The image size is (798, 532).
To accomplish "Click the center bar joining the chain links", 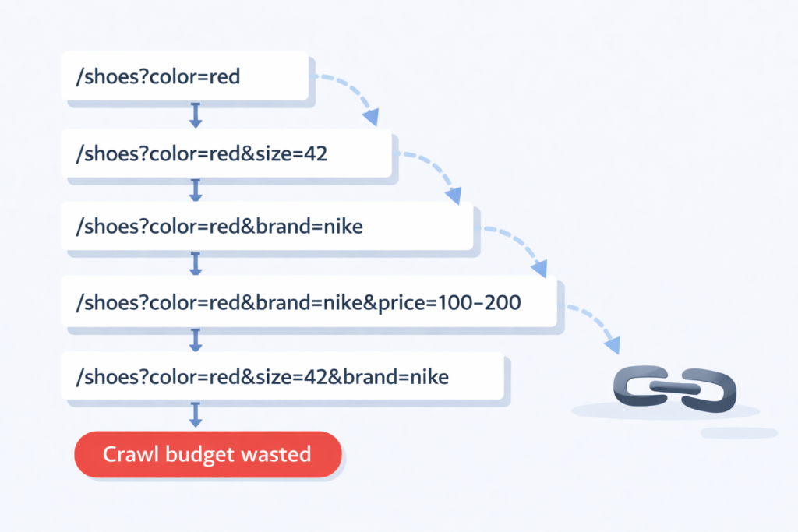I will pos(675,386).
